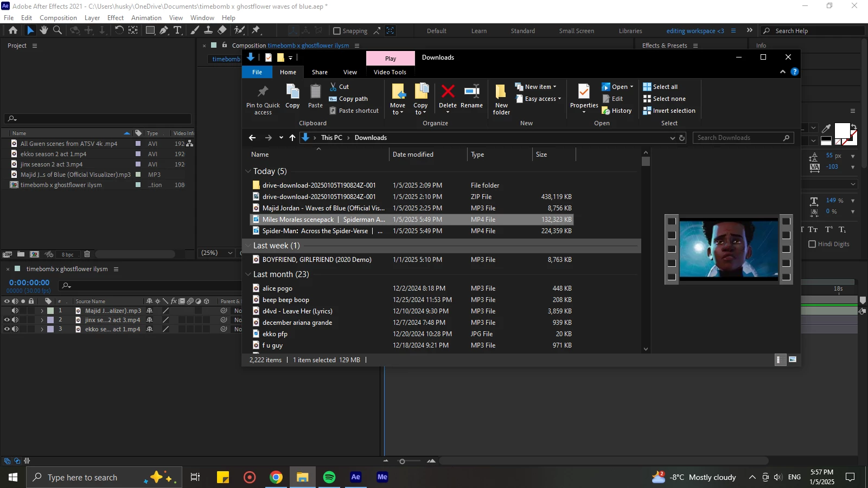The height and width of the screenshot is (488, 868).
Task: Click the Search Downloads input field
Action: click(743, 138)
